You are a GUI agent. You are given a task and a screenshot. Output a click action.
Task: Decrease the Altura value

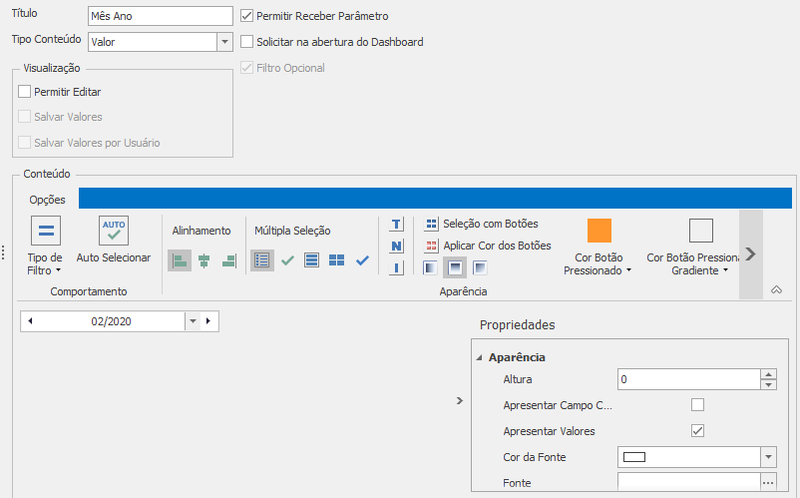768,385
